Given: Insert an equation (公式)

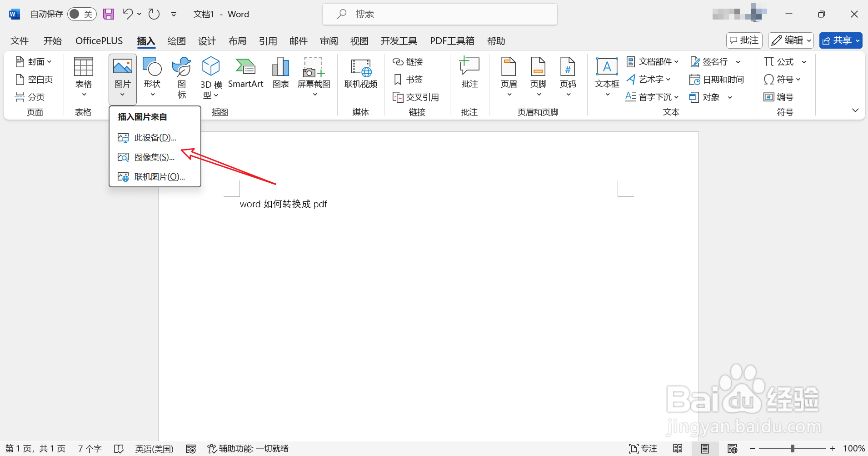Looking at the screenshot, I should click(783, 61).
